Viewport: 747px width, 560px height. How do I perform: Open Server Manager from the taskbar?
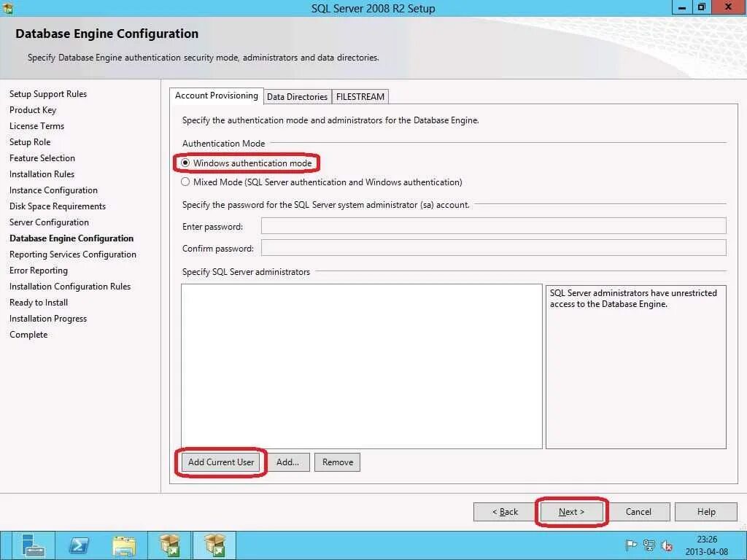(34, 545)
